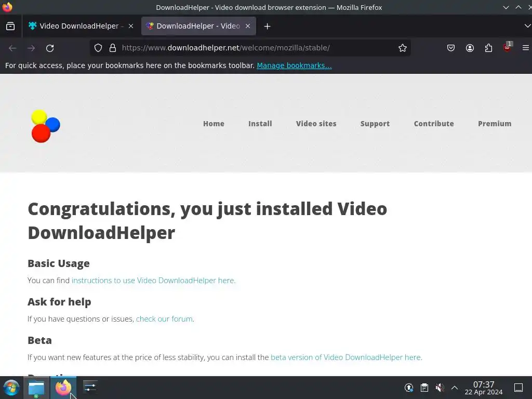Click the muted volume tray icon
This screenshot has width=532, height=399.
440,388
